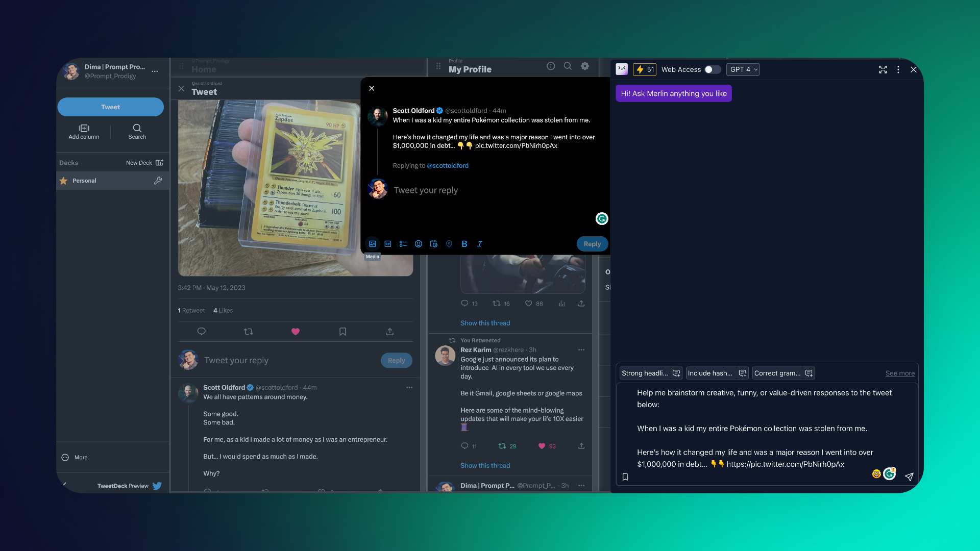Screen dimensions: 980x551
Task: Open Search in the TweetDeck sidebar
Action: [137, 132]
